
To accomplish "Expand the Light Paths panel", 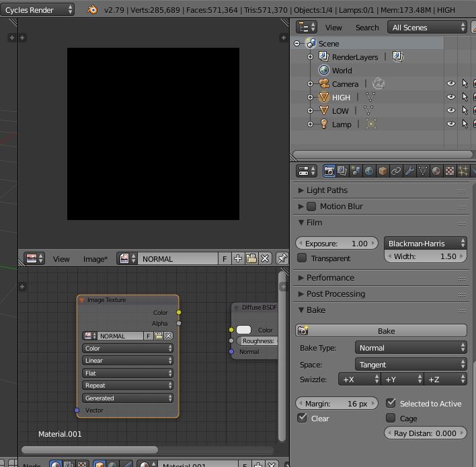I will 301,190.
